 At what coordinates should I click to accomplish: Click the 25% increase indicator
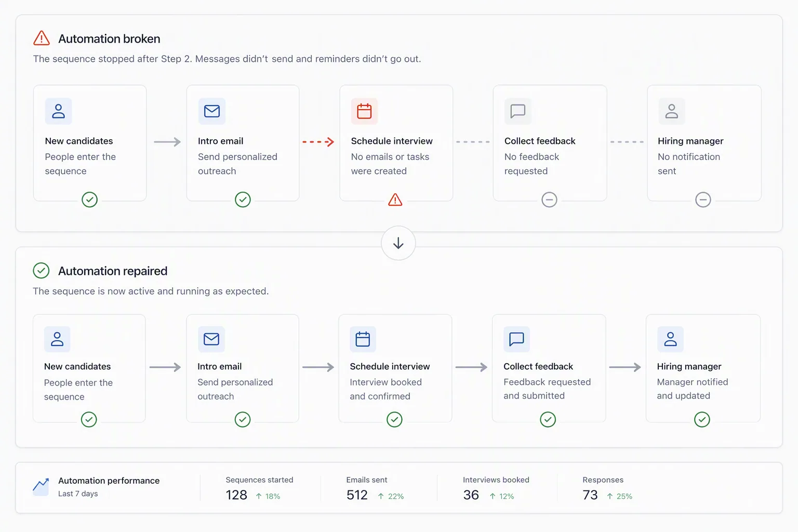click(x=619, y=496)
